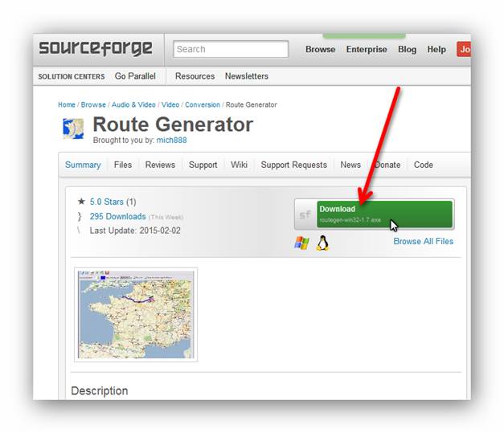Click the Route Generator project icon

(x=73, y=129)
